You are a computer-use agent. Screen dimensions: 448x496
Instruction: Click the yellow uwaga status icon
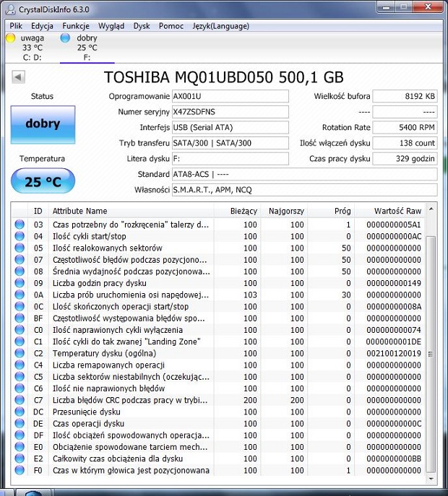click(11, 38)
